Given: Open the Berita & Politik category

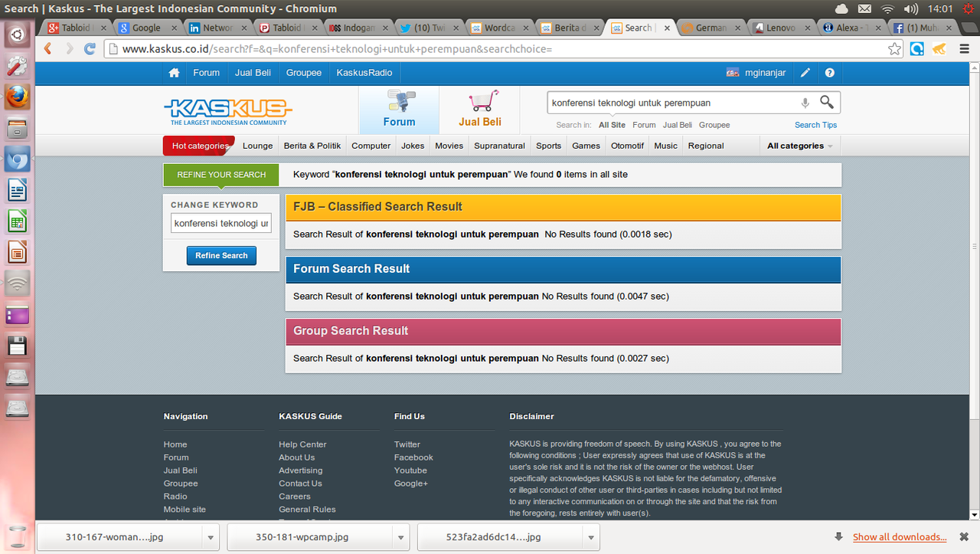Looking at the screenshot, I should click(x=312, y=146).
